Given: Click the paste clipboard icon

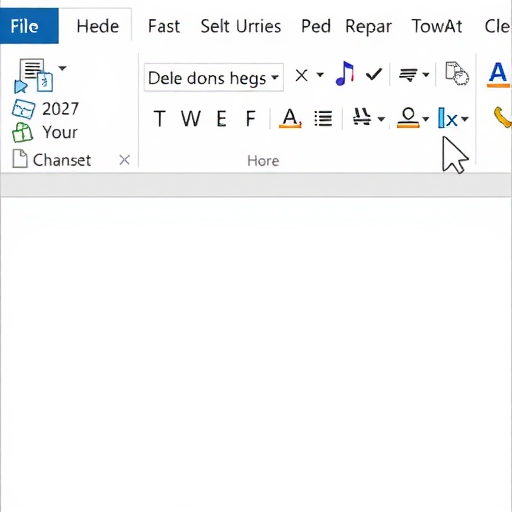Looking at the screenshot, I should [33, 76].
